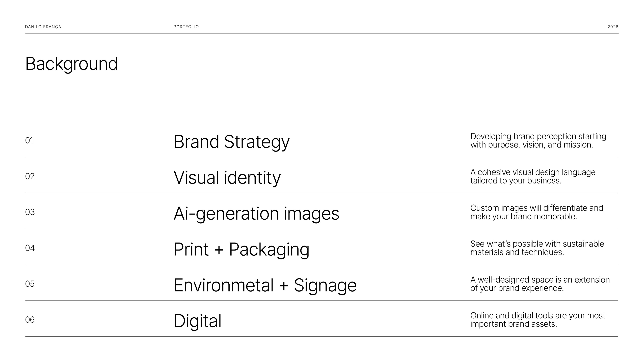Click the 'A cohesive visual design language' description
644x362 pixels.
533,176
